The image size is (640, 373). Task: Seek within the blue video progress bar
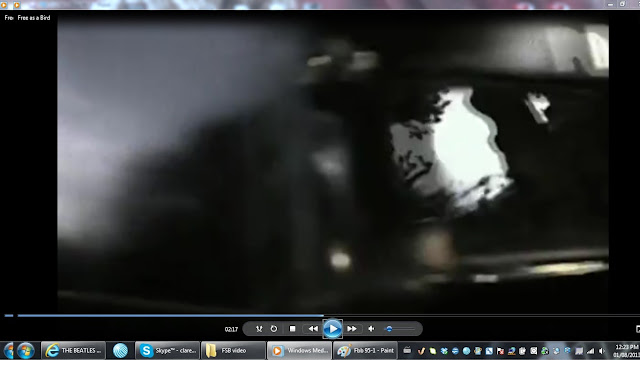point(171,315)
